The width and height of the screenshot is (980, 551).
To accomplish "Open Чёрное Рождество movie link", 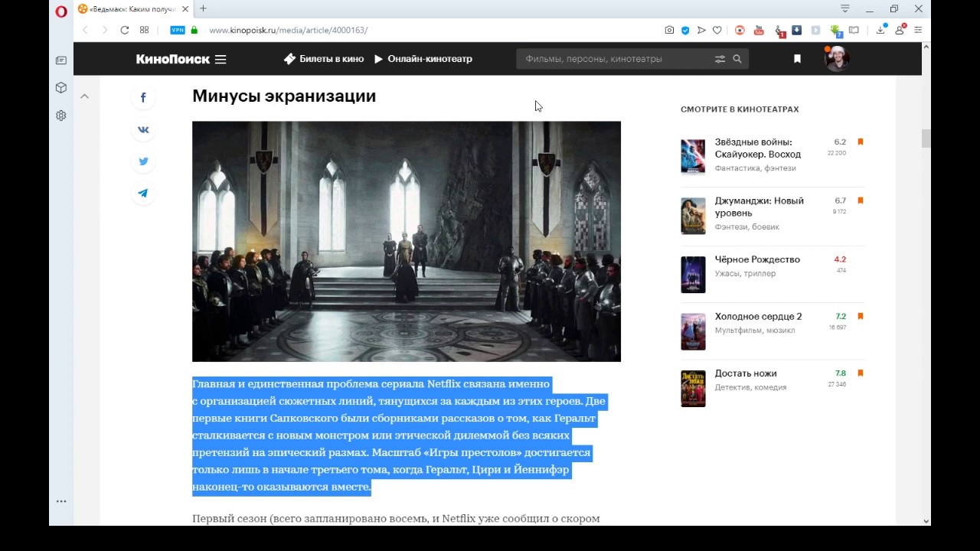I will tap(757, 259).
